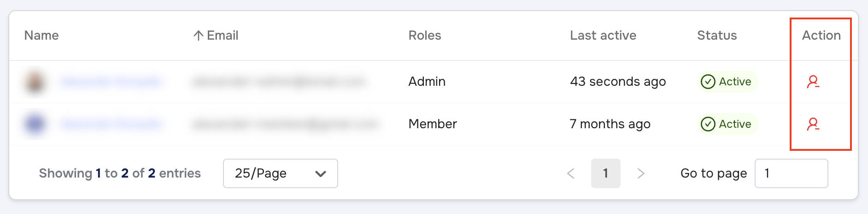Open the Admin user's name link

click(111, 82)
